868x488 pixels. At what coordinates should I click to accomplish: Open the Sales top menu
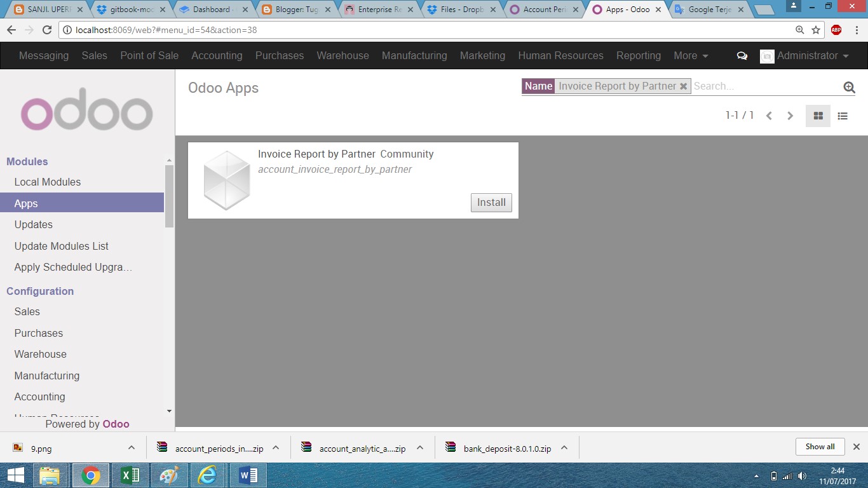click(95, 55)
